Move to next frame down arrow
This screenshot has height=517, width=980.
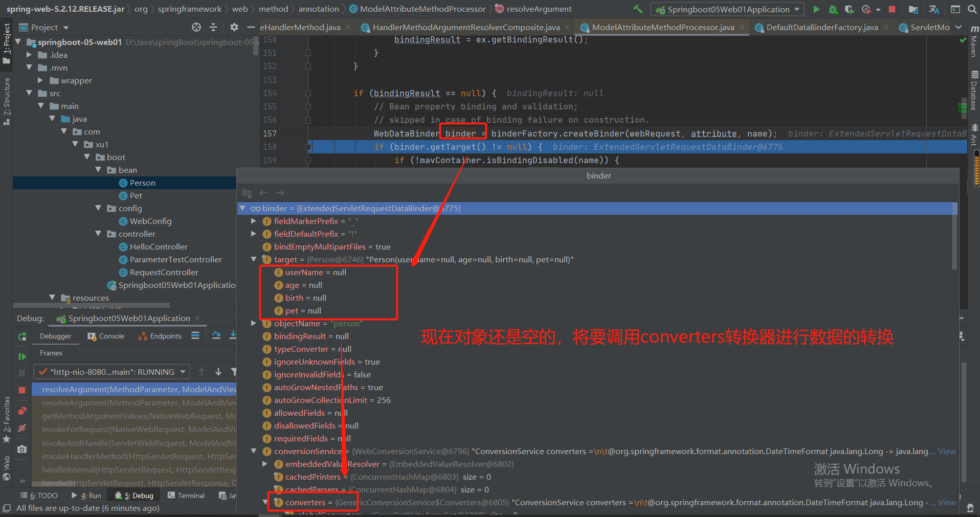coord(218,372)
